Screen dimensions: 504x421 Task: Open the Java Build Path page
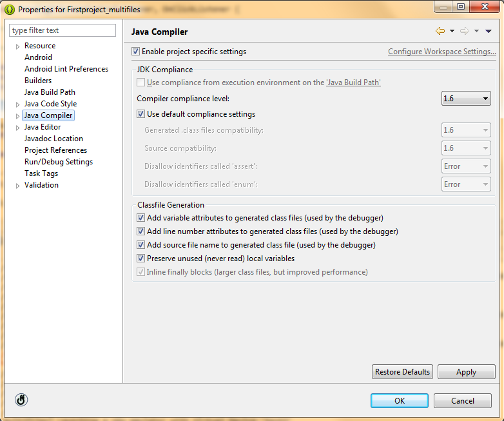coord(50,92)
